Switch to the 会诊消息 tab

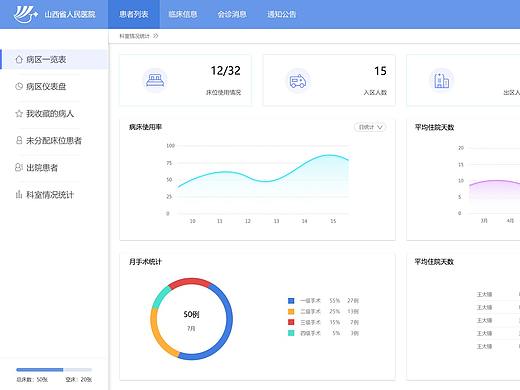[x=232, y=14]
